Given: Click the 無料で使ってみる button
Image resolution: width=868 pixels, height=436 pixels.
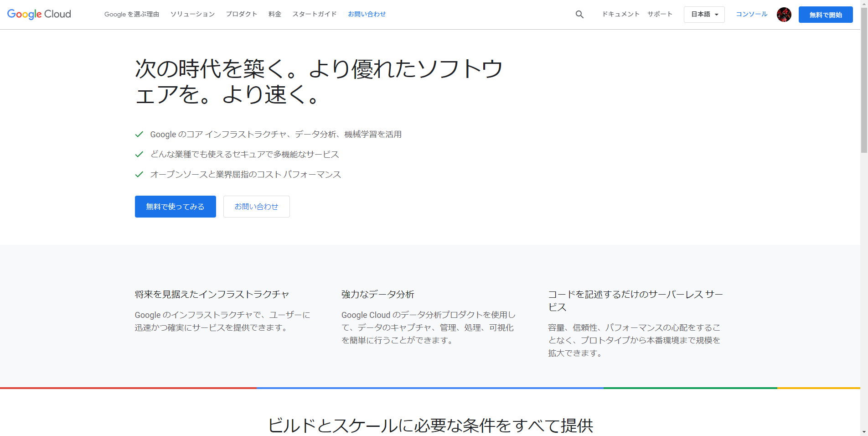Looking at the screenshot, I should (176, 207).
